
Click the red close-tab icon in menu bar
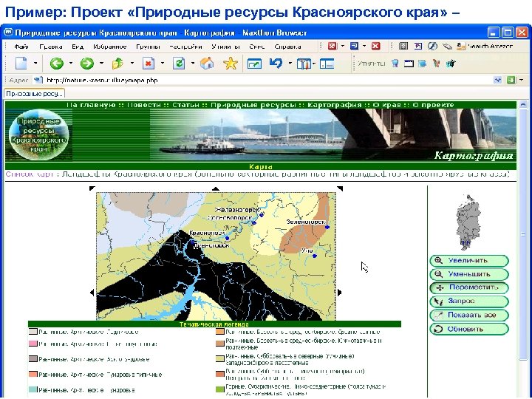(332, 46)
